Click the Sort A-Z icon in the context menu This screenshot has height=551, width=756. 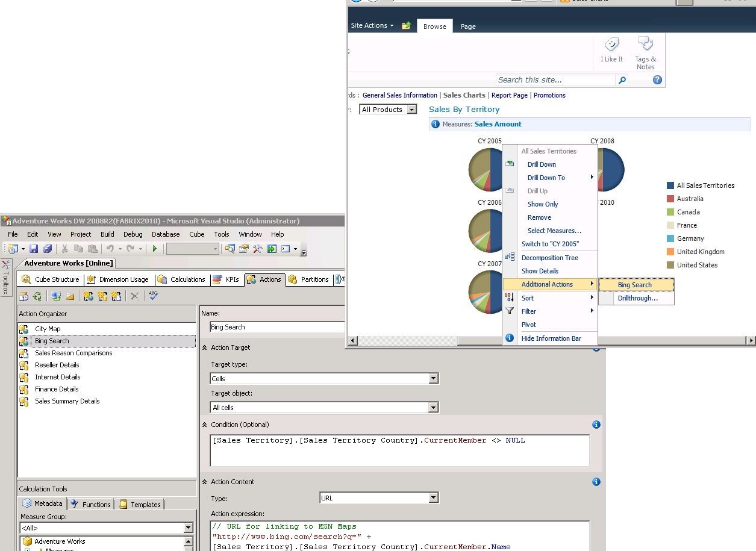[509, 297]
